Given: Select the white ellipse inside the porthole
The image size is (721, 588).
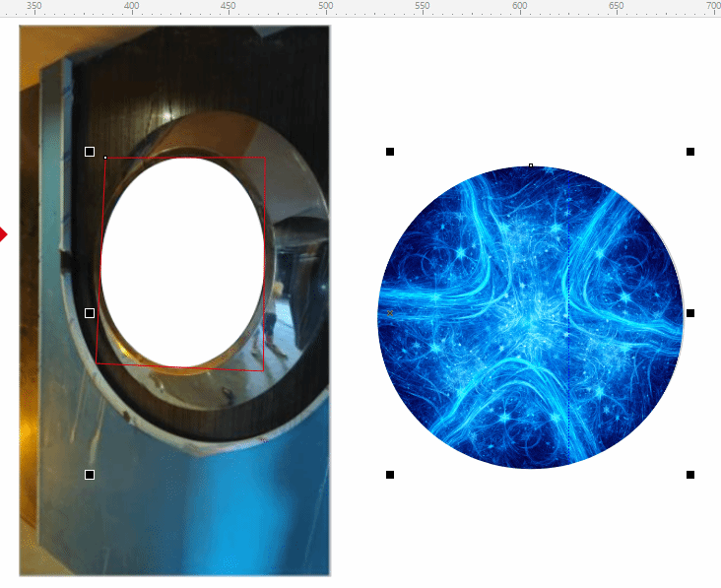Looking at the screenshot, I should click(x=182, y=261).
